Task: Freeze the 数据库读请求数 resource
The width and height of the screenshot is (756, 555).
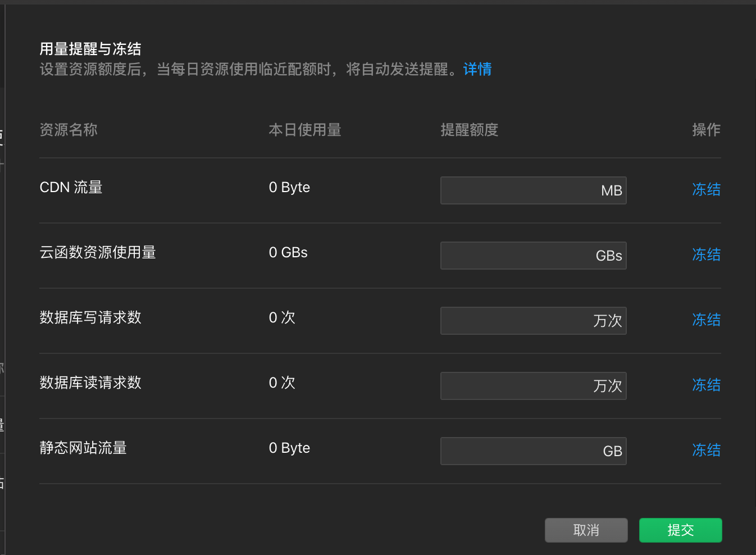Action: (706, 385)
